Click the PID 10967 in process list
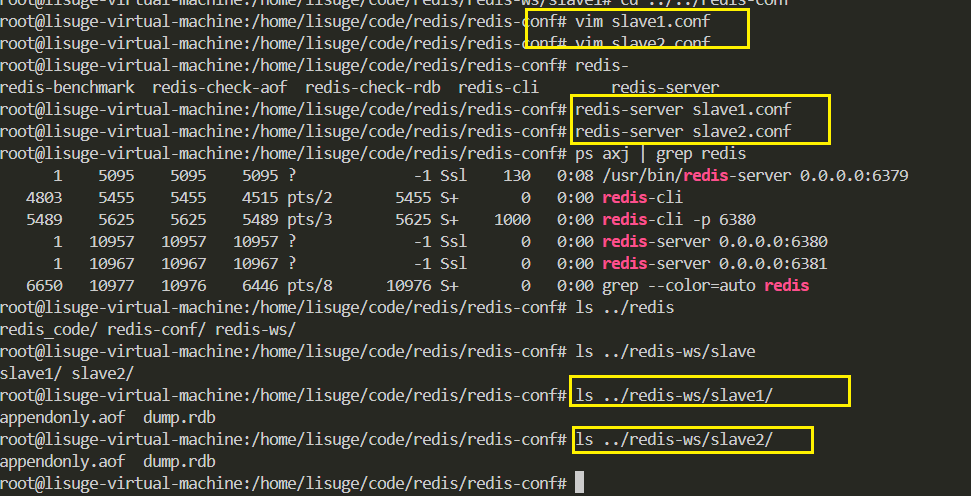 (111, 264)
